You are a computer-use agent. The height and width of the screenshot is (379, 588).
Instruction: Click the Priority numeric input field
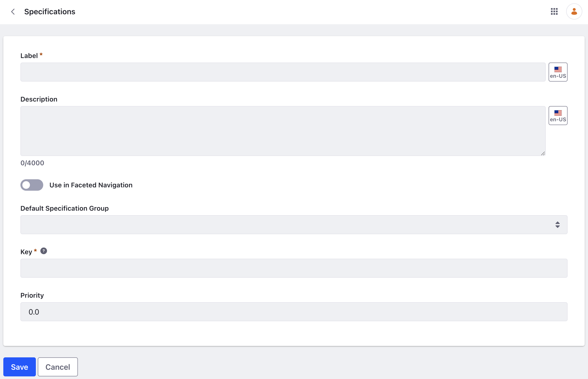294,312
